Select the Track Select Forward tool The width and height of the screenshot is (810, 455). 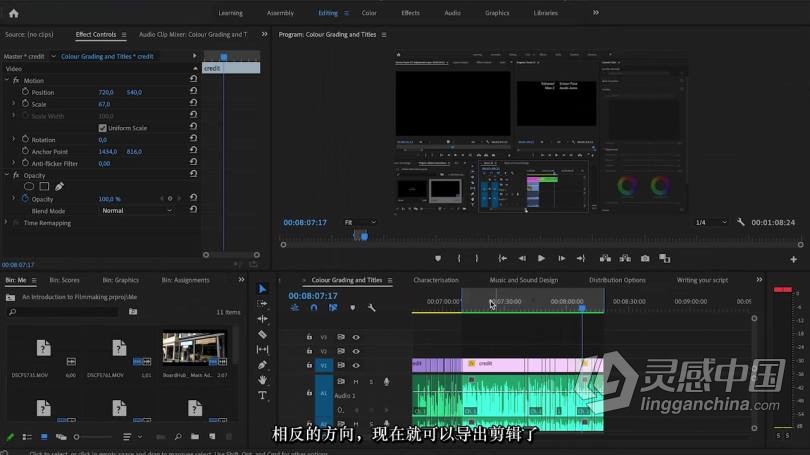point(262,304)
